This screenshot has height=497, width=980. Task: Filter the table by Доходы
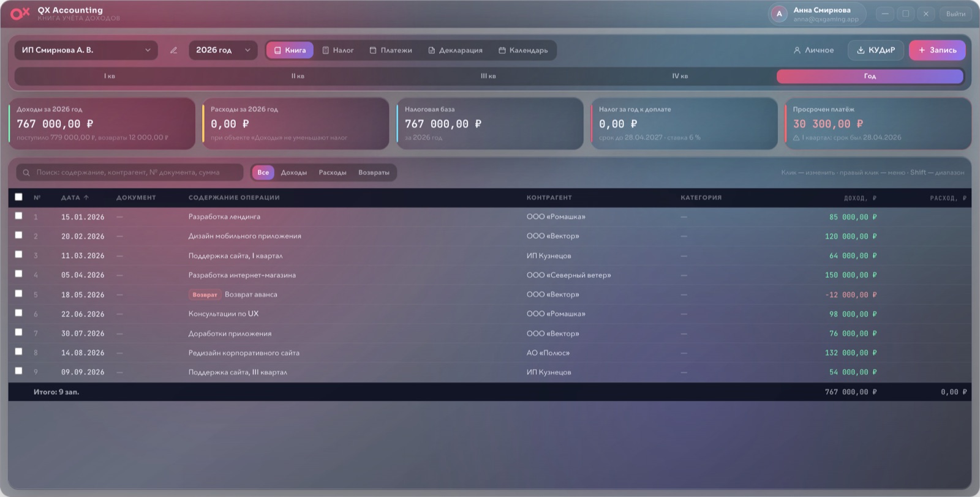point(294,173)
